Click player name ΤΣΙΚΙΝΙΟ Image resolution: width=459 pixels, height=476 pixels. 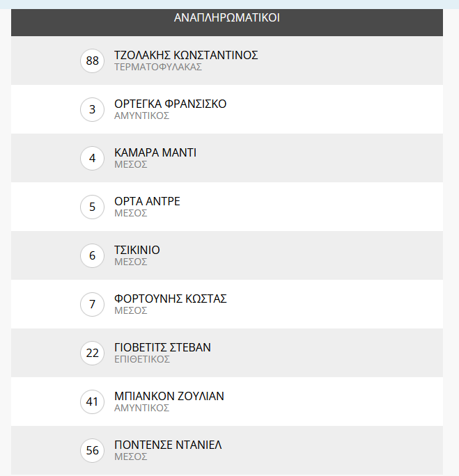[x=137, y=250]
